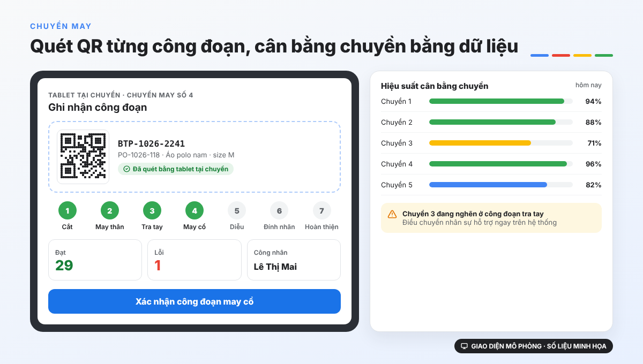This screenshot has height=364, width=643.
Task: Click the code BTP-1026-2241
Action: 151,143
